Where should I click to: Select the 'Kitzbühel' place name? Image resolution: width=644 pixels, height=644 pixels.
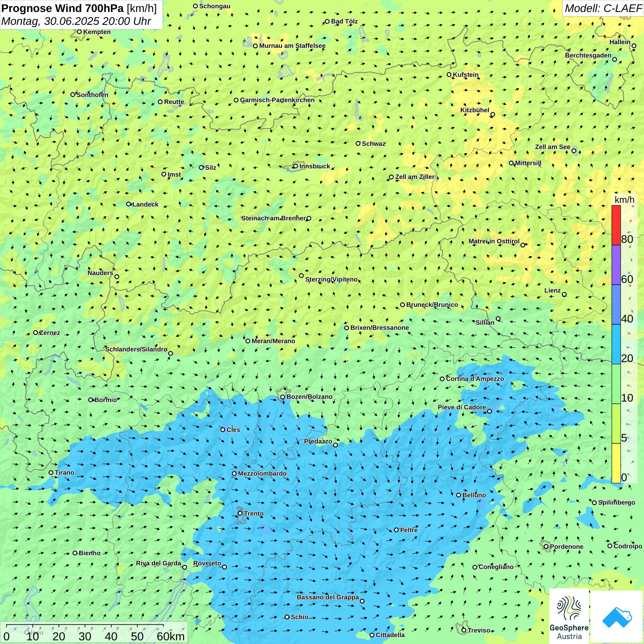click(475, 110)
